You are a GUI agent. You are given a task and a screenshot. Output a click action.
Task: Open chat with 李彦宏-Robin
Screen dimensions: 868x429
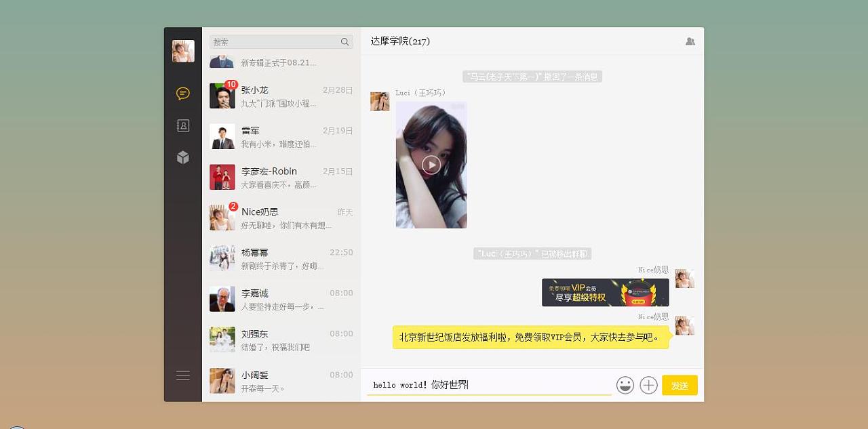[281, 178]
